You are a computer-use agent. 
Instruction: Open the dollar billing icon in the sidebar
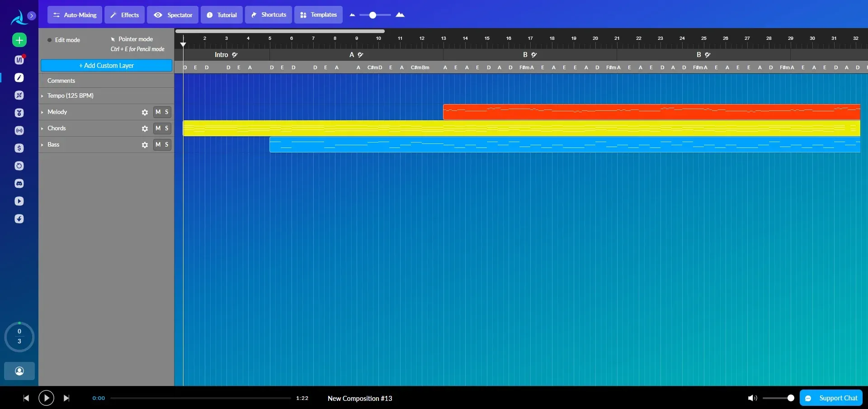click(19, 148)
